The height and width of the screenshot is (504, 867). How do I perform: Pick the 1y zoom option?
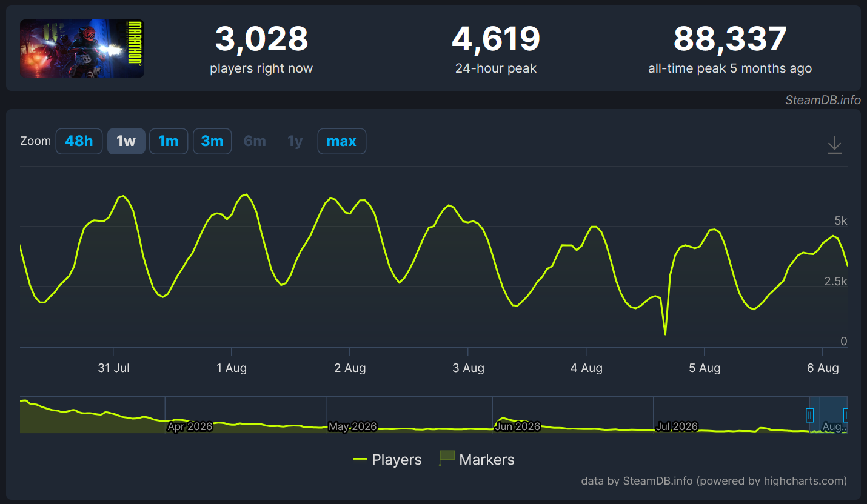pos(295,141)
